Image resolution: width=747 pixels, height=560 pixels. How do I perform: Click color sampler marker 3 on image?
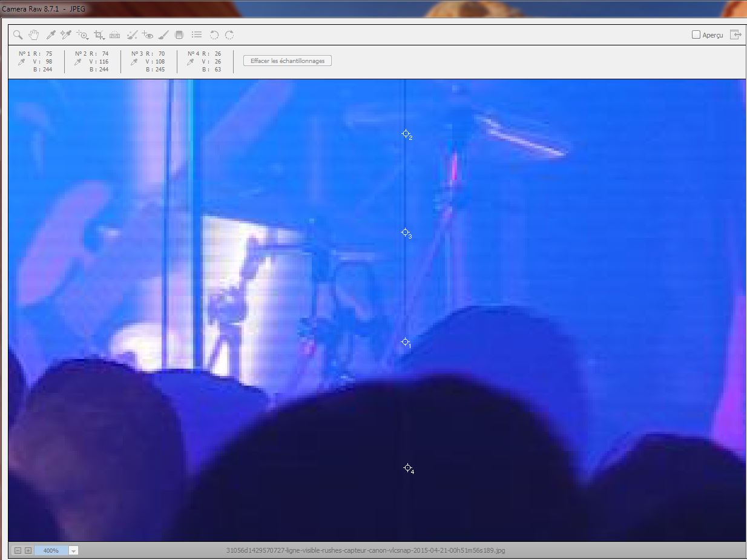click(406, 232)
